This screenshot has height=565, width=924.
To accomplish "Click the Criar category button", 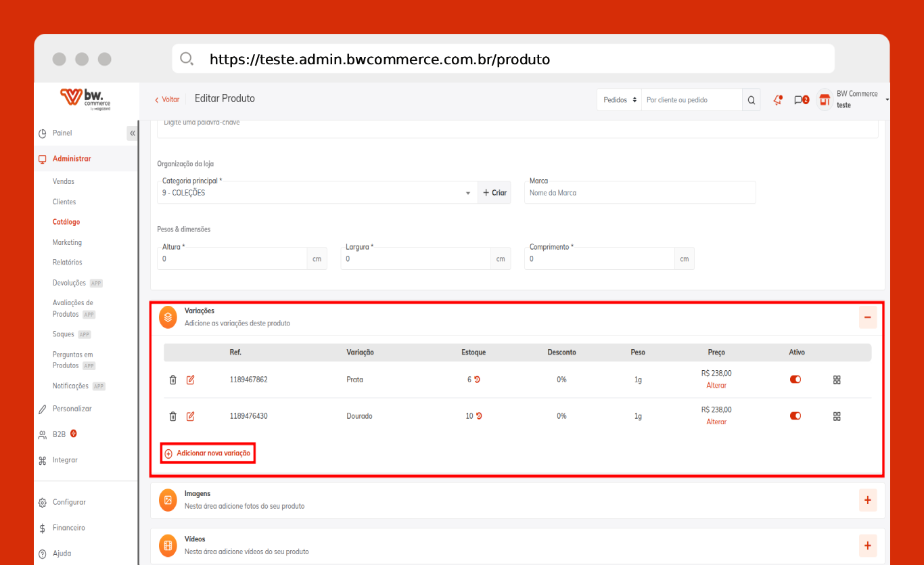I will (494, 193).
